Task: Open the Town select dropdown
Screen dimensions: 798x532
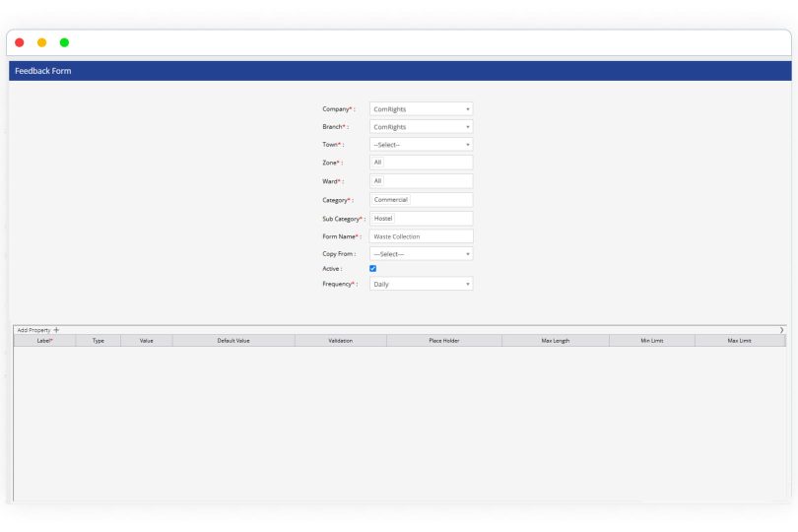Action: (421, 145)
